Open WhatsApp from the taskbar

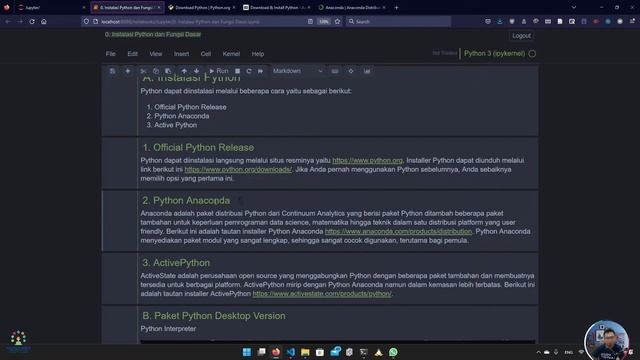(393, 352)
